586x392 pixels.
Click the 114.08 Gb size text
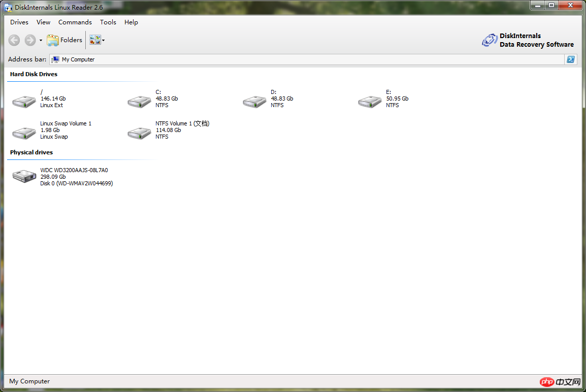coord(168,130)
